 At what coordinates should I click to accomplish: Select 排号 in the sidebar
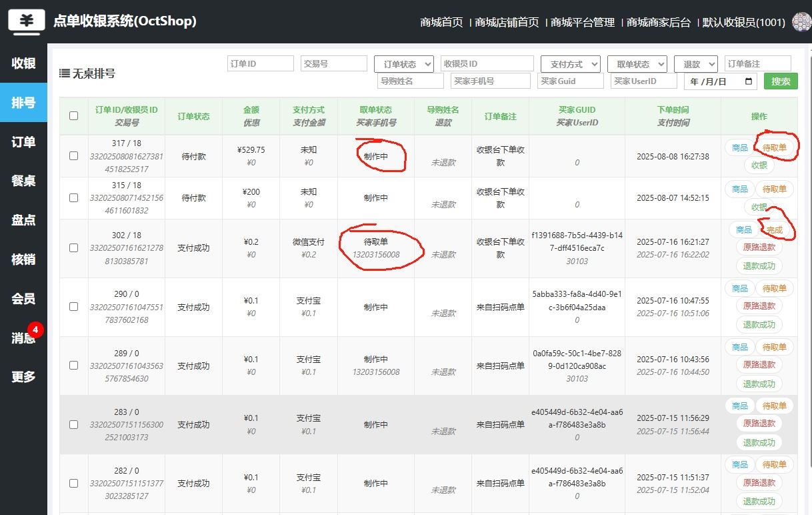(23, 103)
